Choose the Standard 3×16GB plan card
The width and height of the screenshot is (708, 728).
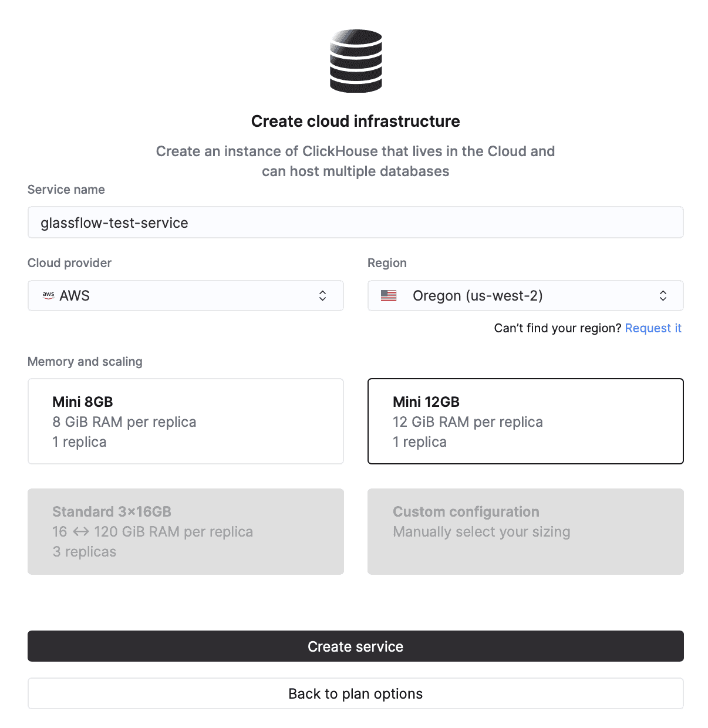[x=186, y=531]
